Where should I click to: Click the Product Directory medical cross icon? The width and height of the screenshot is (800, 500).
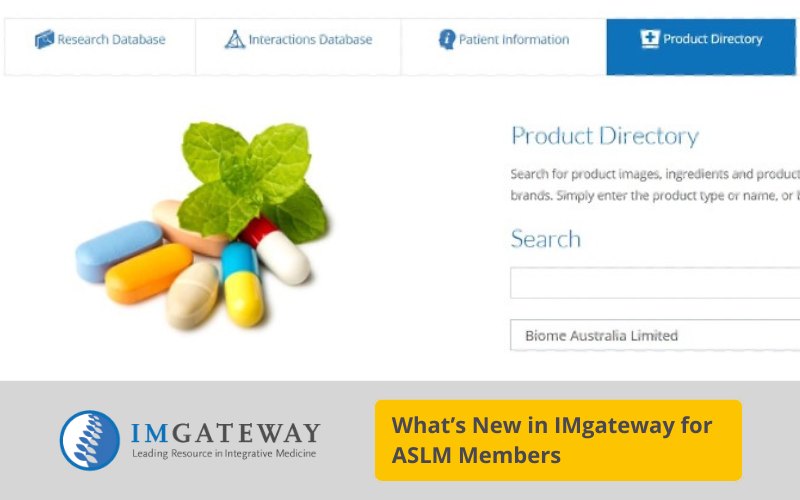tap(650, 38)
